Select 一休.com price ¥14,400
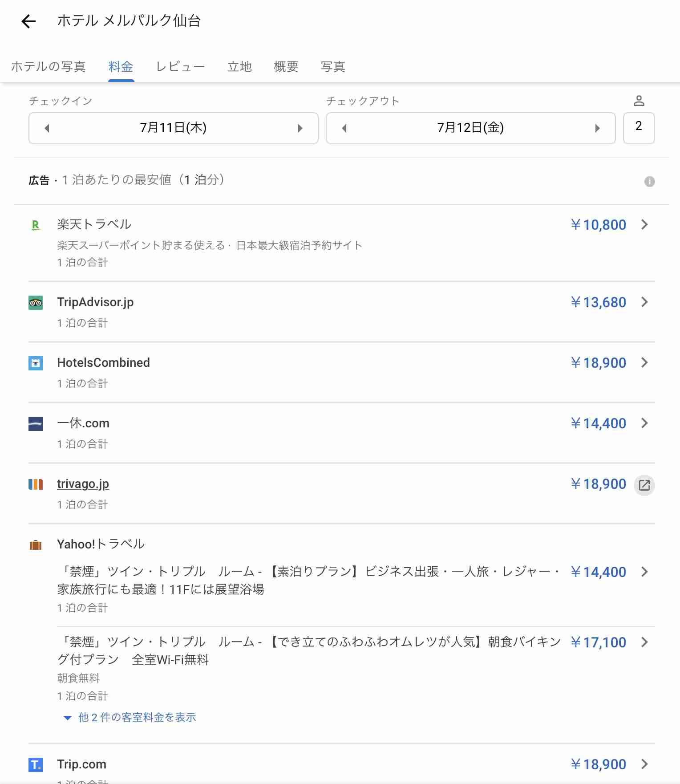 click(598, 423)
